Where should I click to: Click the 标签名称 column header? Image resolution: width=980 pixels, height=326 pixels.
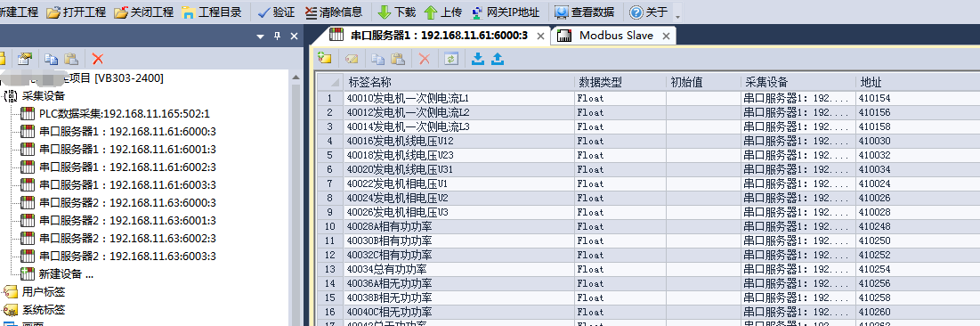458,83
